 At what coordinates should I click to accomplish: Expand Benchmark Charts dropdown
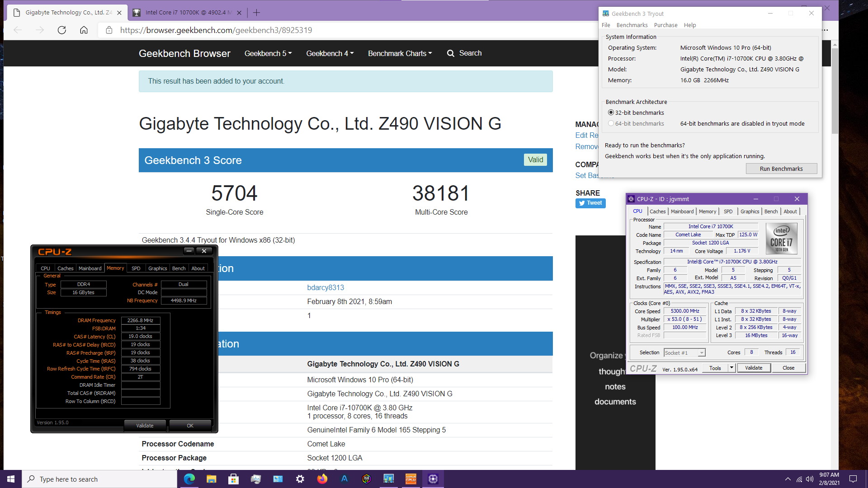click(400, 53)
